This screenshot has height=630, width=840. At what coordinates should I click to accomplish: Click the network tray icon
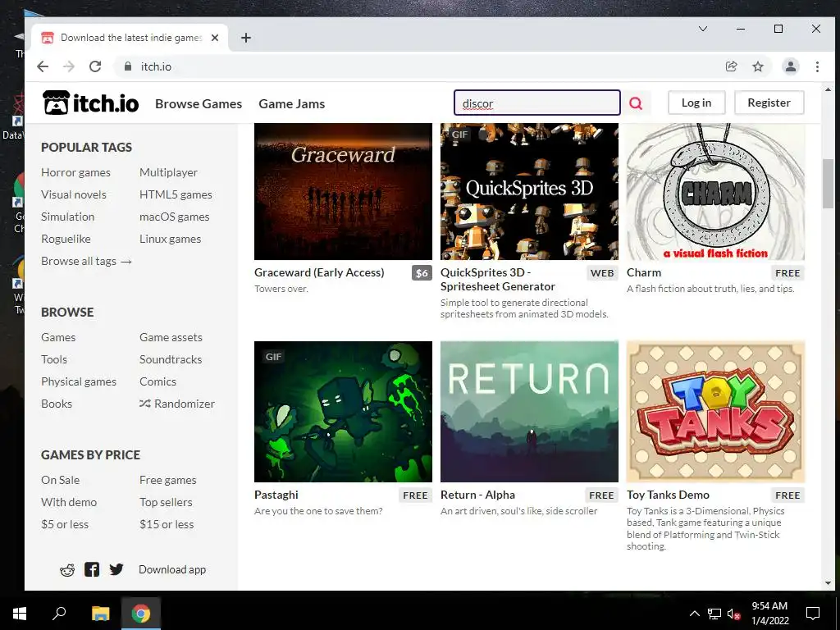(x=714, y=614)
